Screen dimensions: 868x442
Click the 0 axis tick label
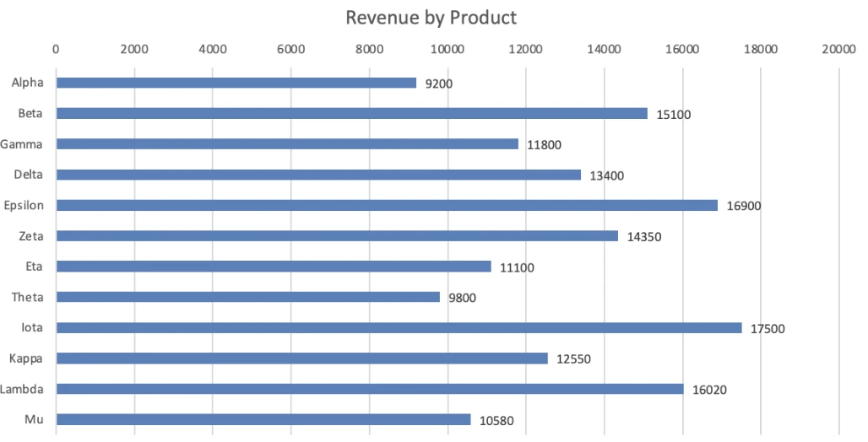click(x=56, y=49)
